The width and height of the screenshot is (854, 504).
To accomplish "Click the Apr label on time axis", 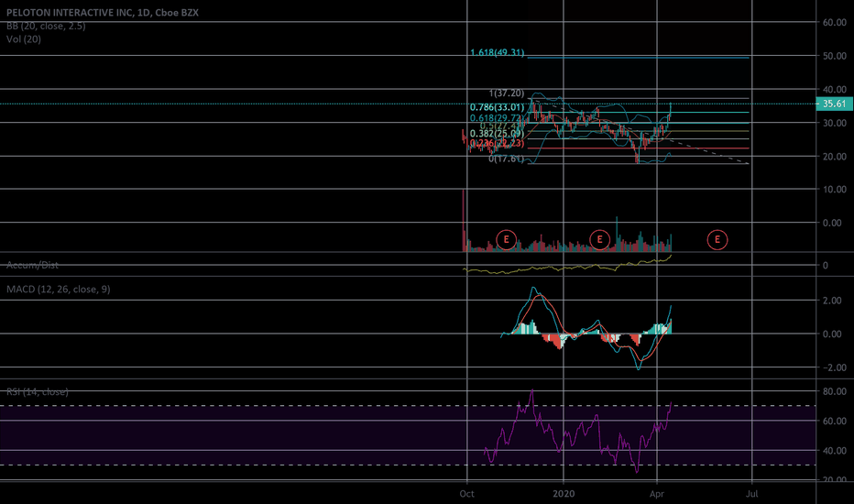I will (657, 494).
